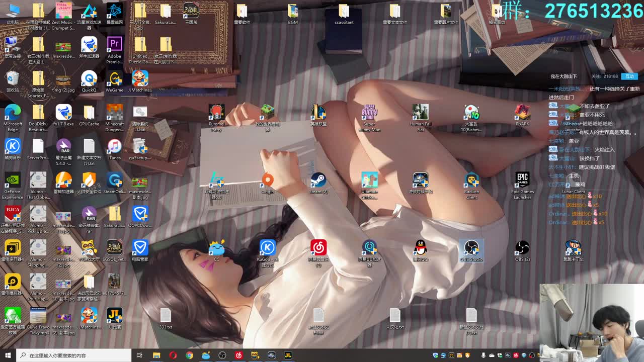Select the timg (2).jpg image file

click(63, 82)
